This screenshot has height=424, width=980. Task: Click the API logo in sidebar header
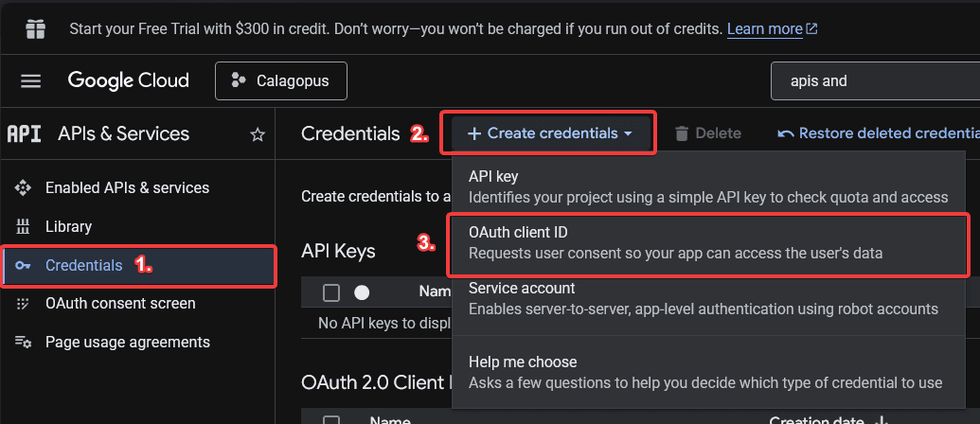24,134
